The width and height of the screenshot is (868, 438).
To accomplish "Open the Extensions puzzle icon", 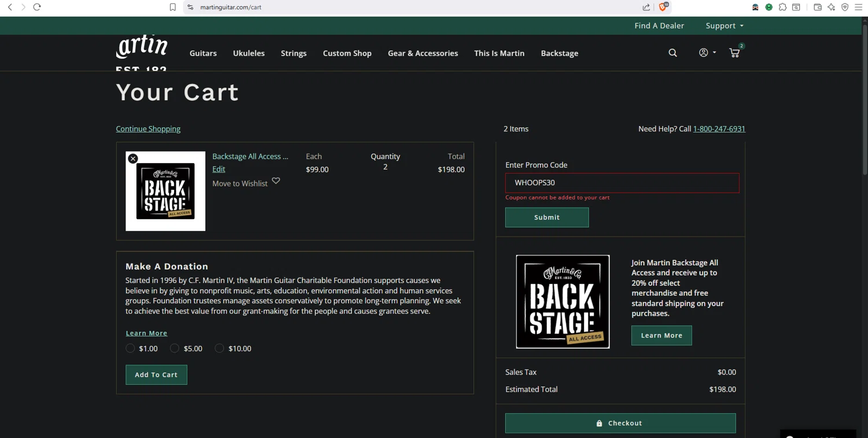I will [782, 7].
